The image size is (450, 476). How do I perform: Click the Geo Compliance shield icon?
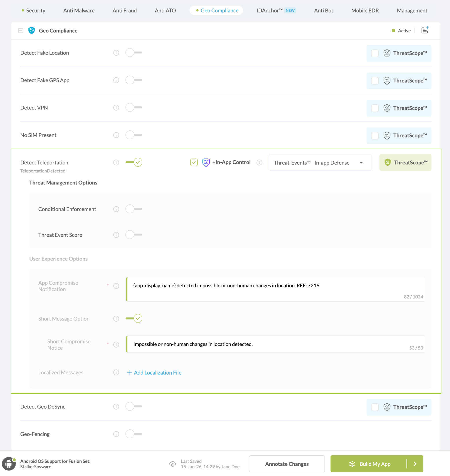tap(31, 31)
